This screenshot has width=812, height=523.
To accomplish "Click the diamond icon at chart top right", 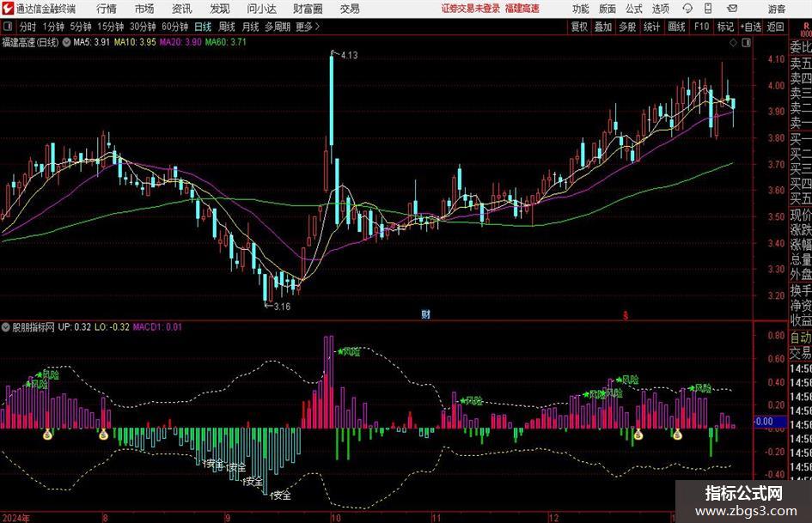I will [733, 43].
